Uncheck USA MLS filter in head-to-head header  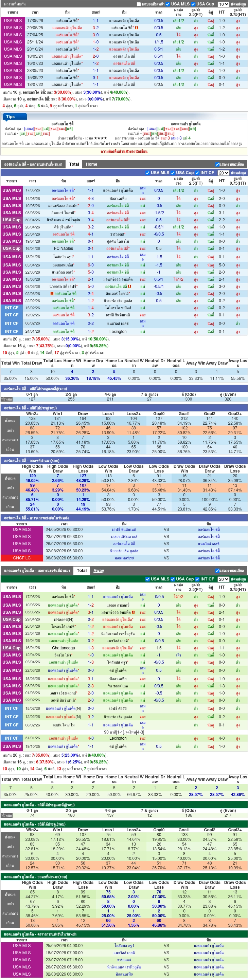point(167,4)
